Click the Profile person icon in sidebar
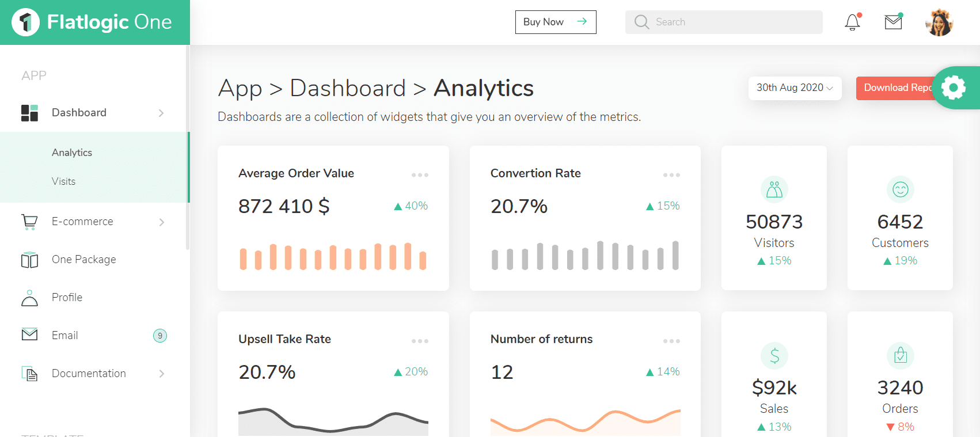This screenshot has width=980, height=437. [x=28, y=297]
